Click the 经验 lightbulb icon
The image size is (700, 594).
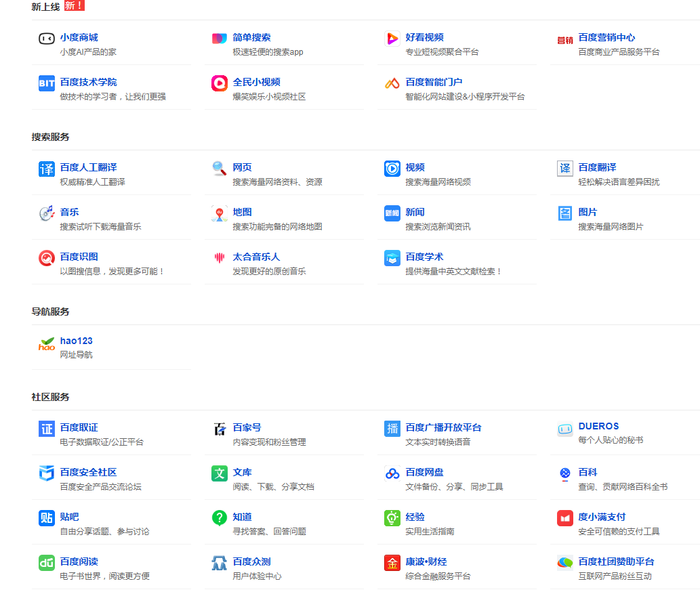point(392,518)
